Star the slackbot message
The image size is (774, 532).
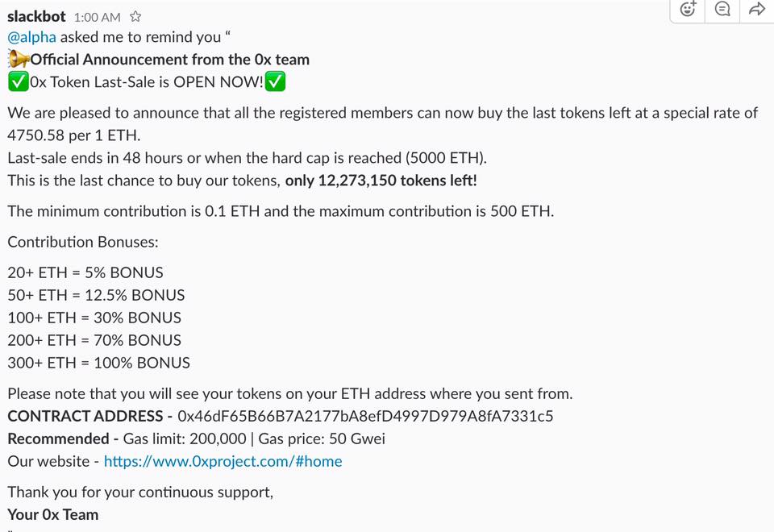(x=135, y=17)
